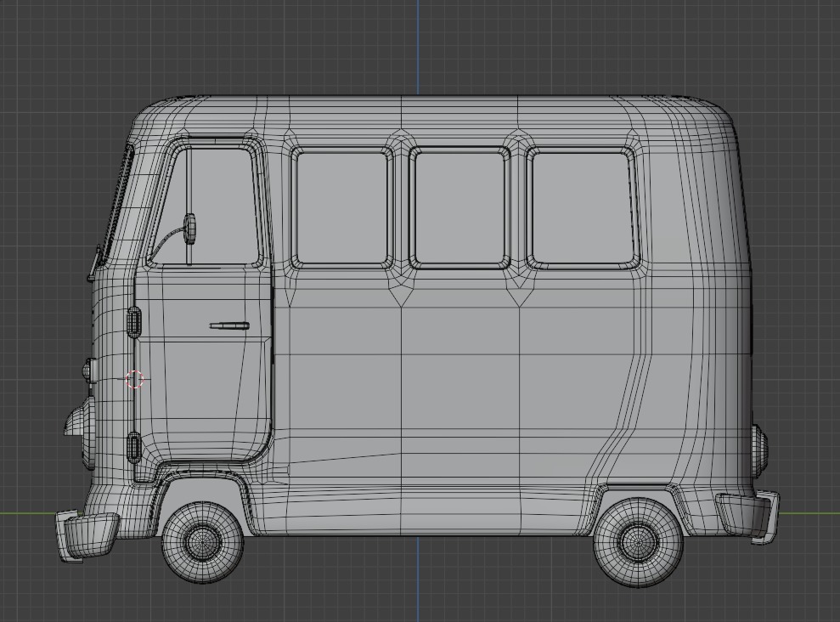The width and height of the screenshot is (840, 622).
Task: Click the middle passenger window
Action: pos(459,208)
